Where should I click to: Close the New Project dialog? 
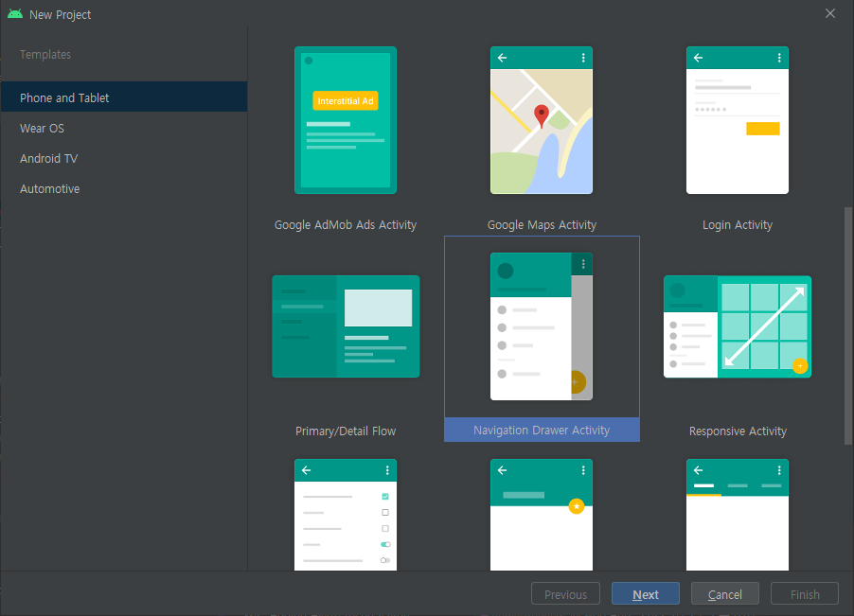point(830,13)
